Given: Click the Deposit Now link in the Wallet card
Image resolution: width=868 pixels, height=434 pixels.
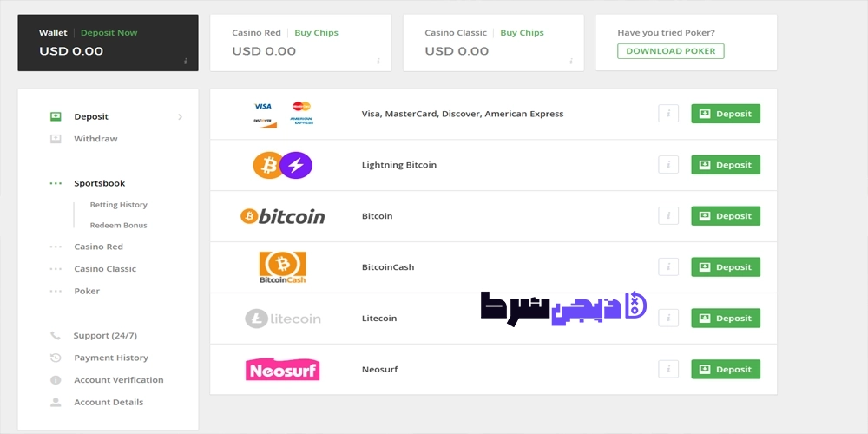Looking at the screenshot, I should (x=109, y=33).
